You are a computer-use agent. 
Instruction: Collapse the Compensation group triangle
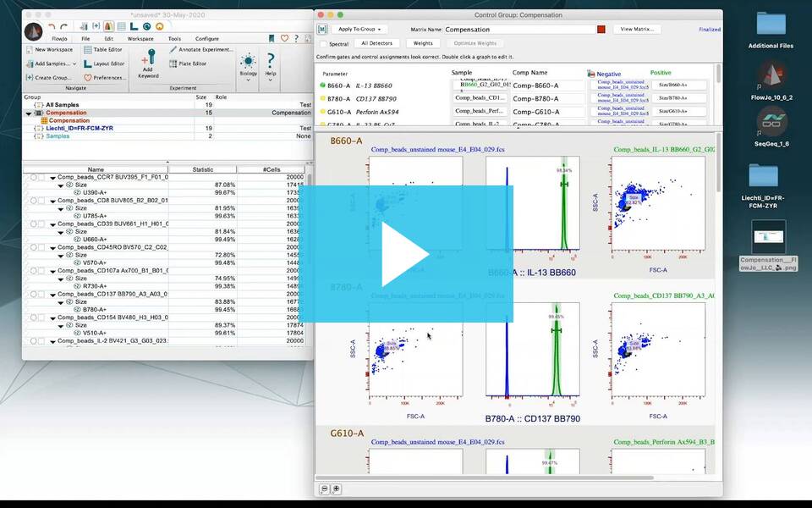[x=29, y=113]
